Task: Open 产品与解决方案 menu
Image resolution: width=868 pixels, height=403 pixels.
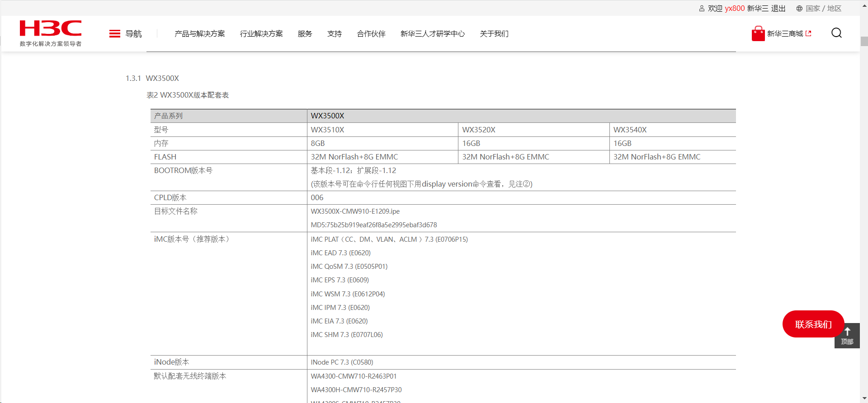Action: (200, 34)
